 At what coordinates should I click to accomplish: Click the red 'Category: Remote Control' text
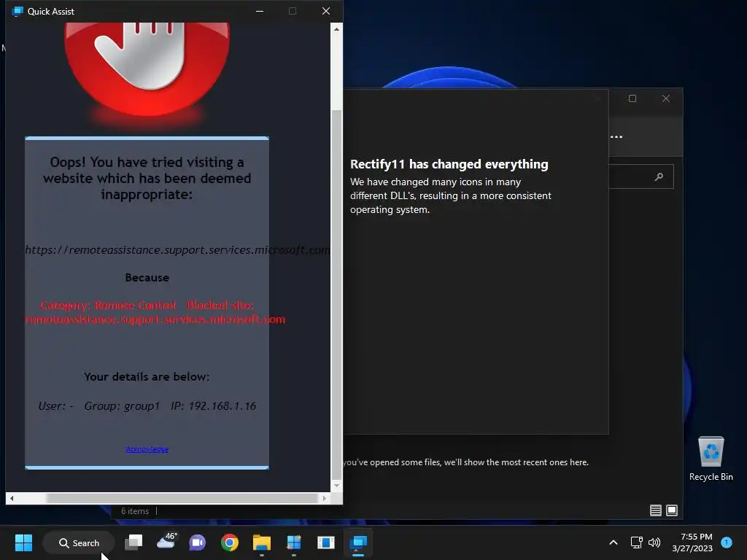point(108,306)
